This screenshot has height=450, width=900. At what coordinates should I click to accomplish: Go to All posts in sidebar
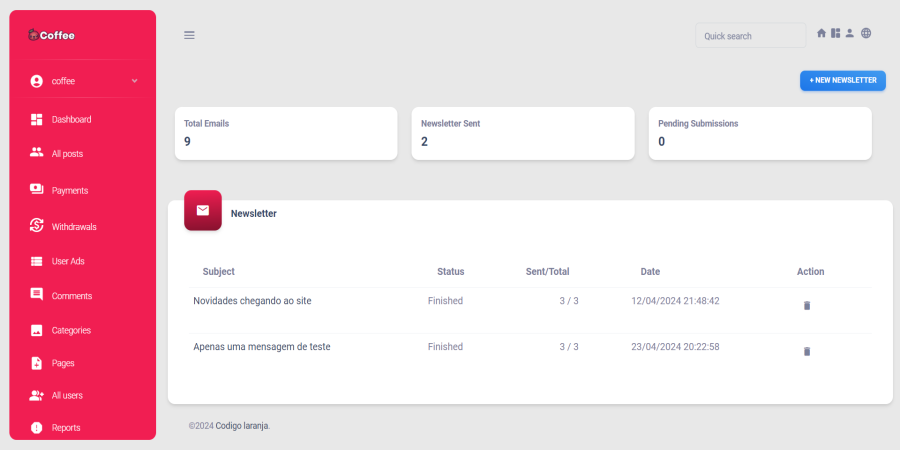66,154
